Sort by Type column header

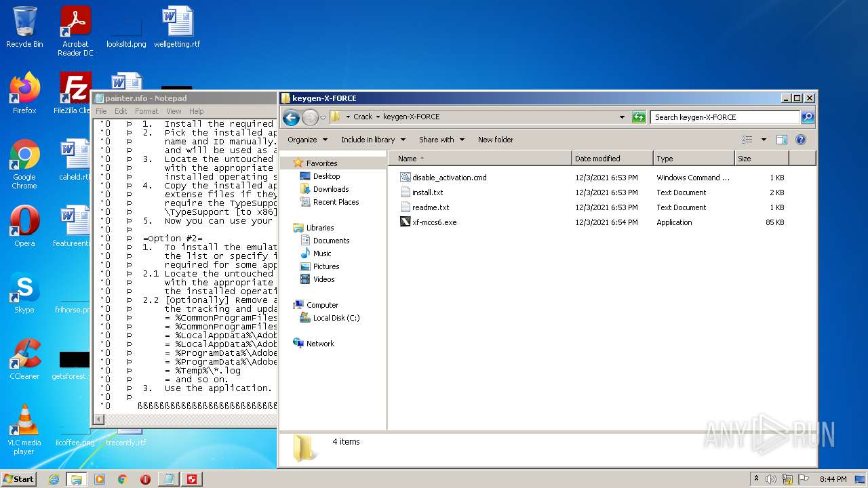[x=694, y=159]
